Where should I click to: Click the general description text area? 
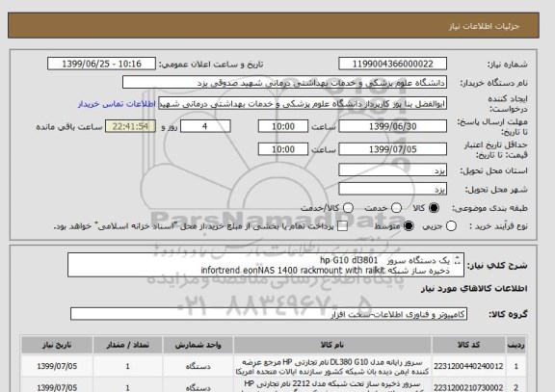pos(266,265)
